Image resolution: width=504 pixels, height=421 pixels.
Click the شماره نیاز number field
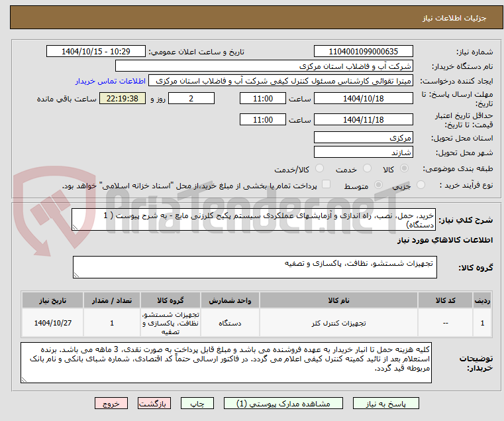coord(363,52)
